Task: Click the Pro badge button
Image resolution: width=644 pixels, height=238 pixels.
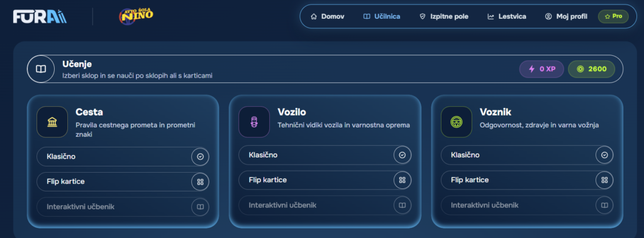Action: [x=613, y=16]
